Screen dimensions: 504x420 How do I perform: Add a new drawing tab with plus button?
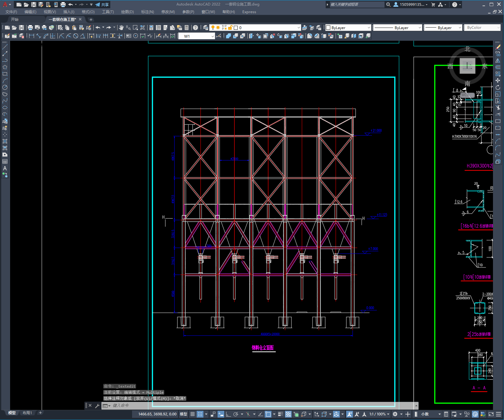click(x=91, y=19)
